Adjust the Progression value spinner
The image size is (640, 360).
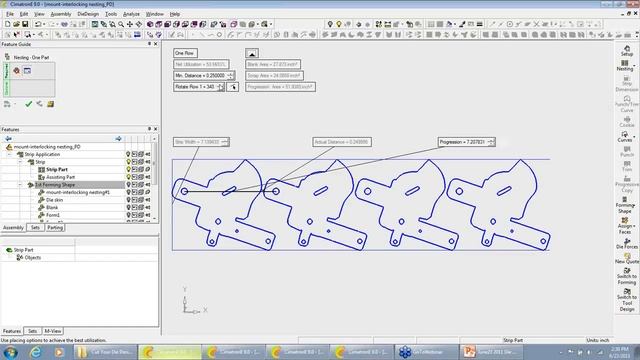click(x=491, y=142)
